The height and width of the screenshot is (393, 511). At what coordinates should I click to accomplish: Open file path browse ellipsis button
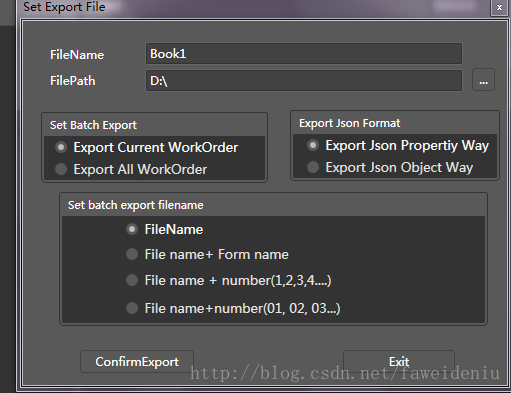483,80
